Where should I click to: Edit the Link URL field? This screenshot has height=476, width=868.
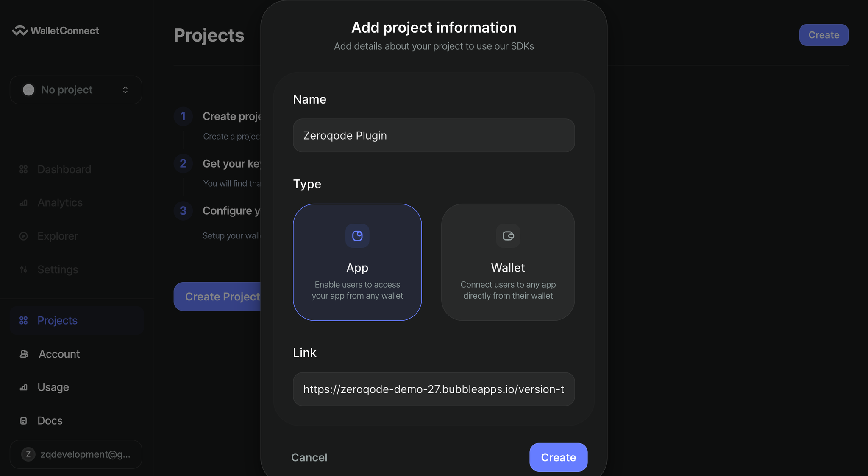coord(434,389)
